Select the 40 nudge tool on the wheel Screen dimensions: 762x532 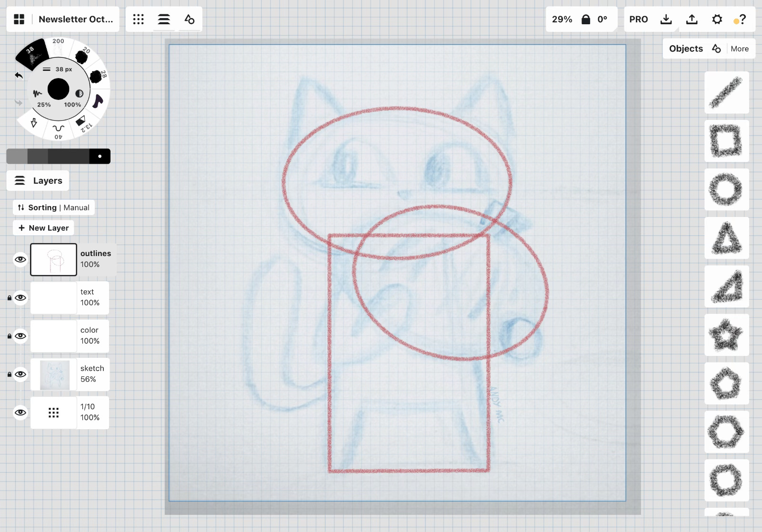(58, 131)
